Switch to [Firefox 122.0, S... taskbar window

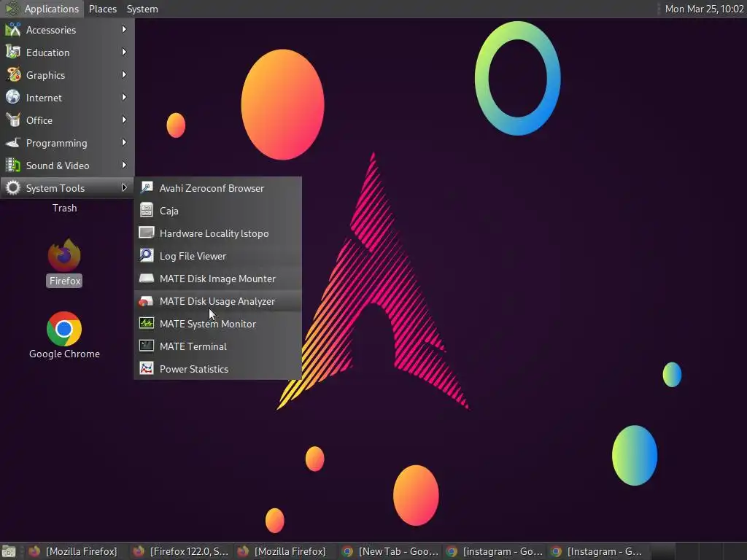coord(182,551)
